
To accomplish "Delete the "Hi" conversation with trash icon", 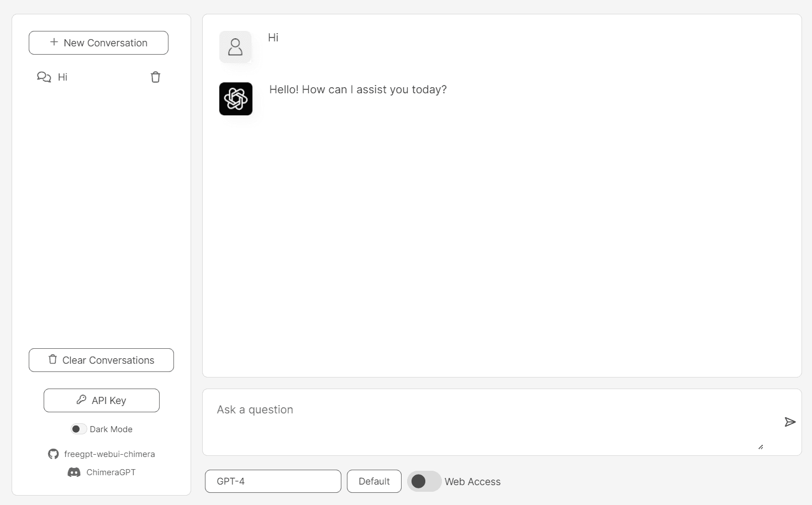I will click(155, 77).
